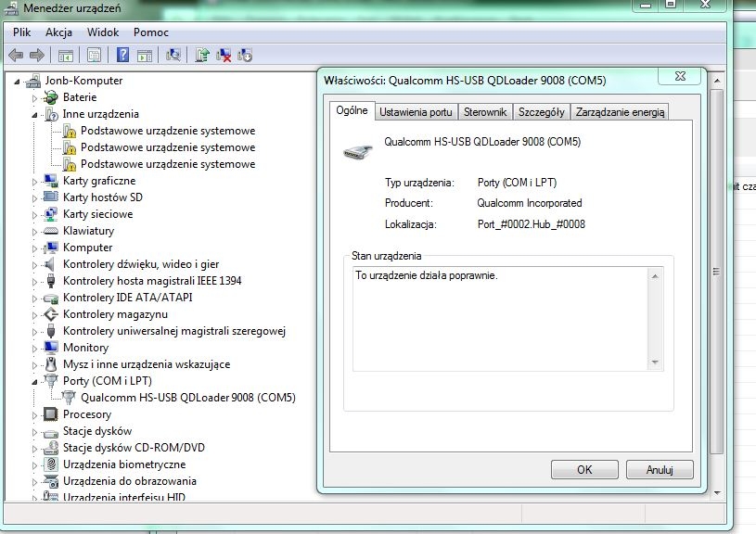Click the Kontrolery dźwięku speaker icon
Viewport: 756px width, 534px height.
[49, 264]
